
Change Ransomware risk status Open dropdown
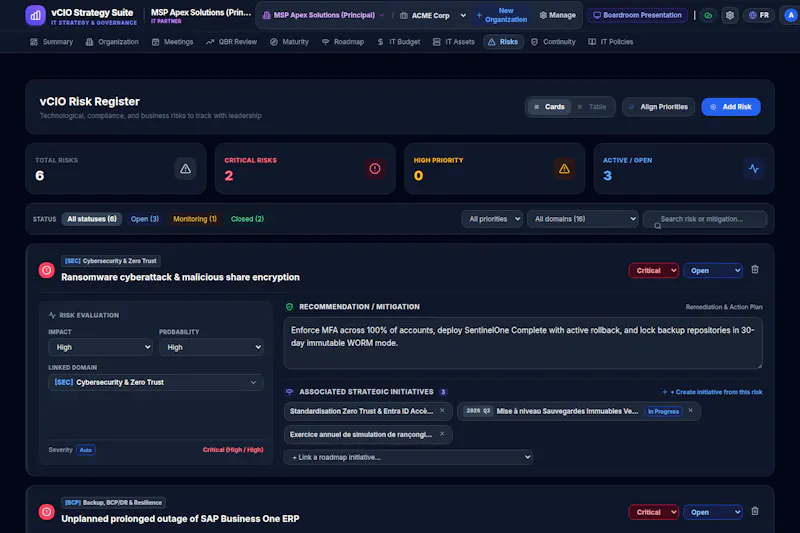click(x=713, y=271)
